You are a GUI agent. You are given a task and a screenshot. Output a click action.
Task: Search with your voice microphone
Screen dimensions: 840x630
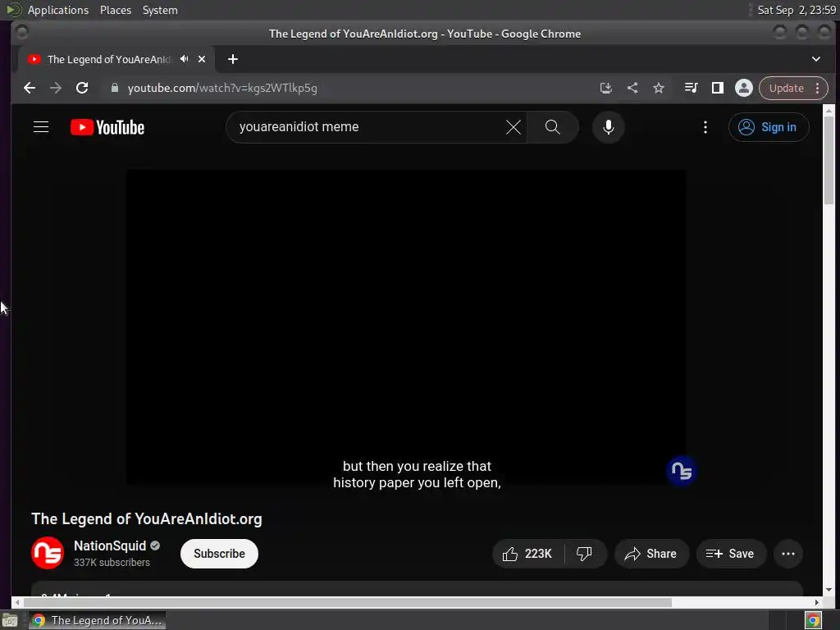pos(608,127)
